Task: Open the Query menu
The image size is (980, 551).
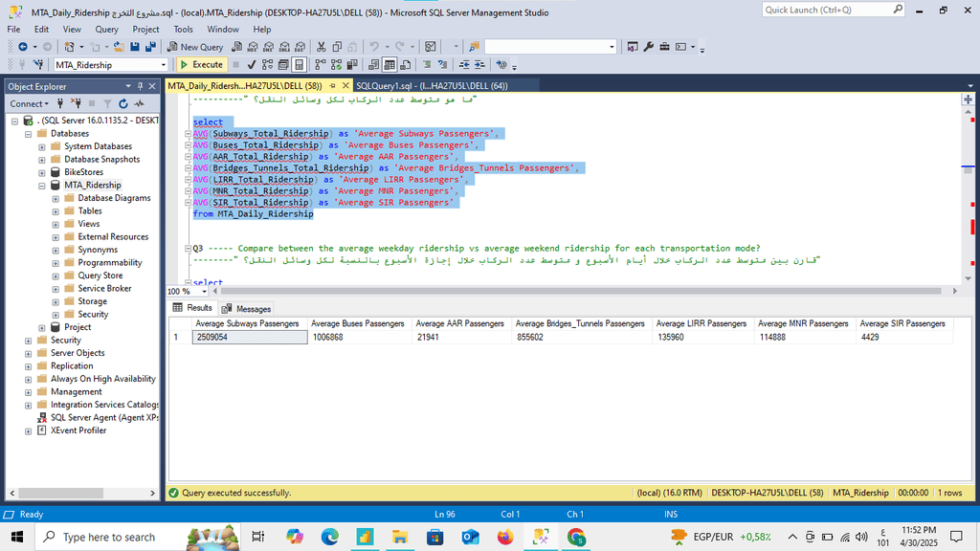Action: coord(106,30)
